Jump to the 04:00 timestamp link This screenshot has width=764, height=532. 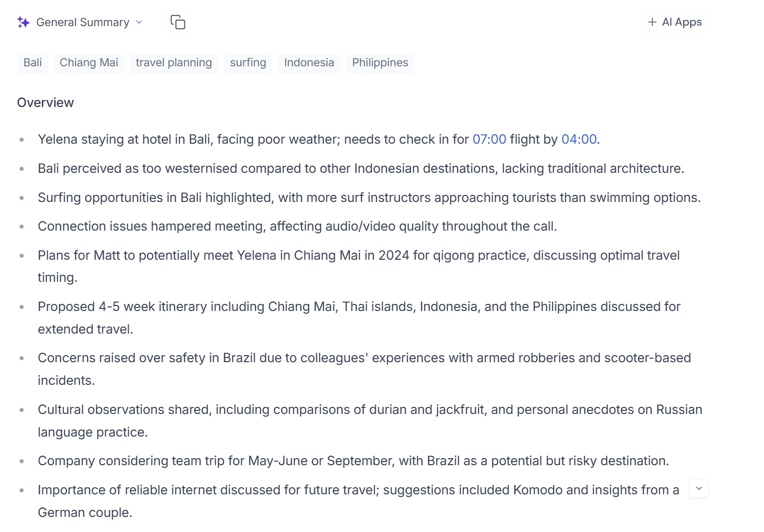579,139
